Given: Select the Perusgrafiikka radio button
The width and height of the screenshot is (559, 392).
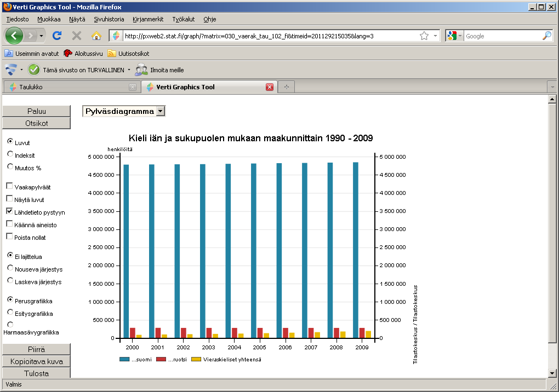Looking at the screenshot, I should 10,299.
